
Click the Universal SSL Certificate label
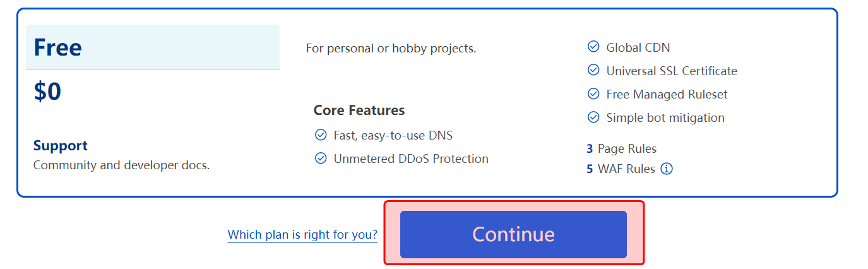coord(672,71)
